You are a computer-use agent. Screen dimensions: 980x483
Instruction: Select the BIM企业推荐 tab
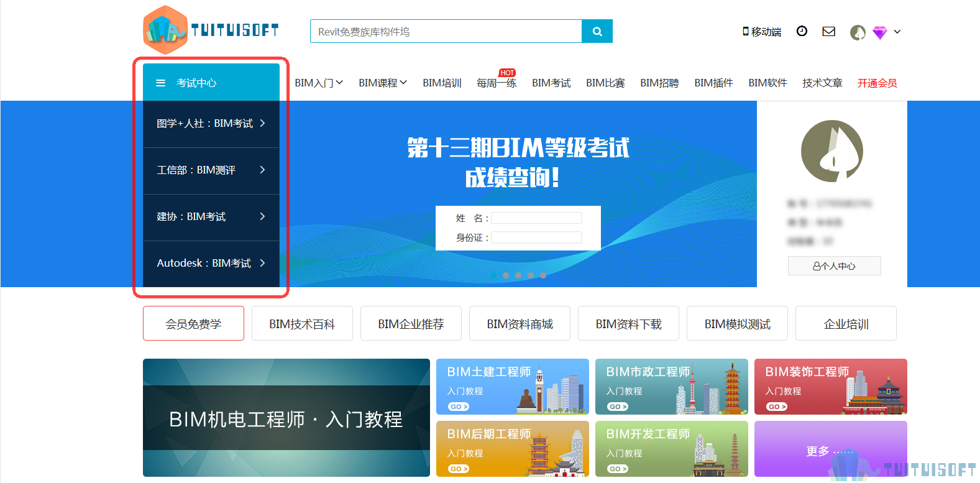411,323
